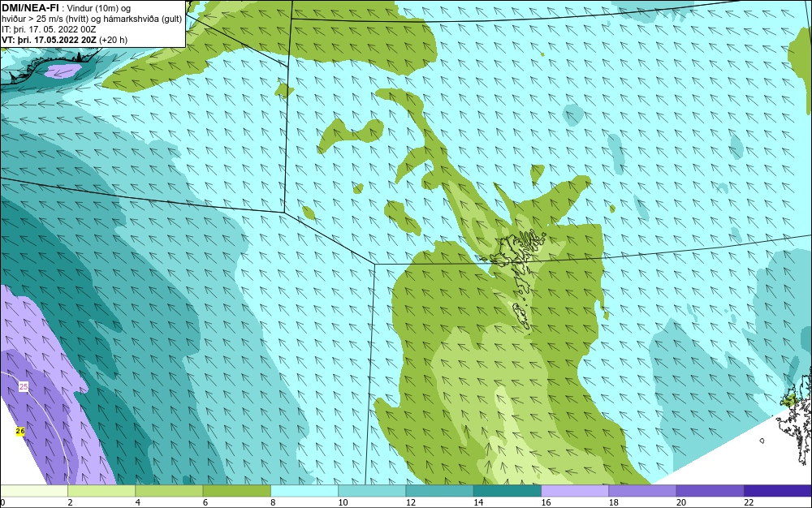Screen dimensions: 812x508
Task: Click the 8–10 m/s pale cyan legend swatch
Action: click(304, 491)
